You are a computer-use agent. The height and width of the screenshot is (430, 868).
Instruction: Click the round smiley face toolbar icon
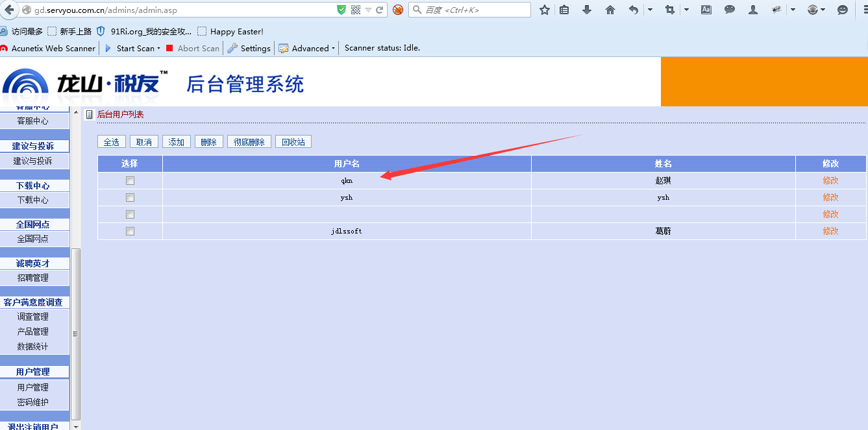[843, 10]
